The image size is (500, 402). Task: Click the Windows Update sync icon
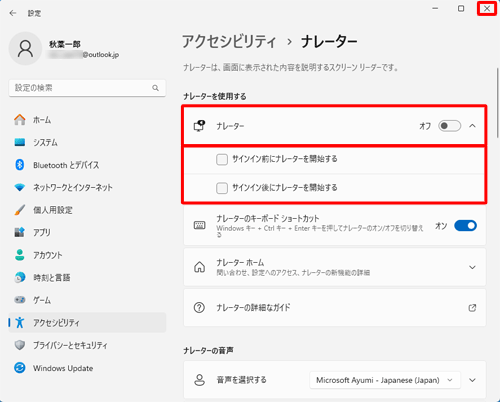[20, 368]
